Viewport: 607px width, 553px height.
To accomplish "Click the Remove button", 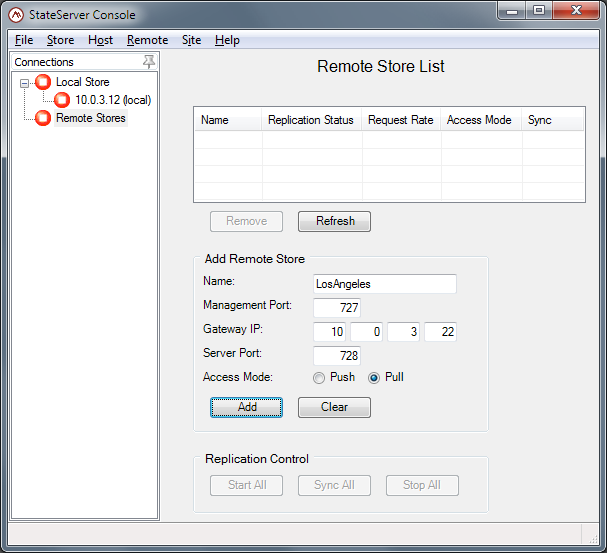I will click(x=247, y=221).
